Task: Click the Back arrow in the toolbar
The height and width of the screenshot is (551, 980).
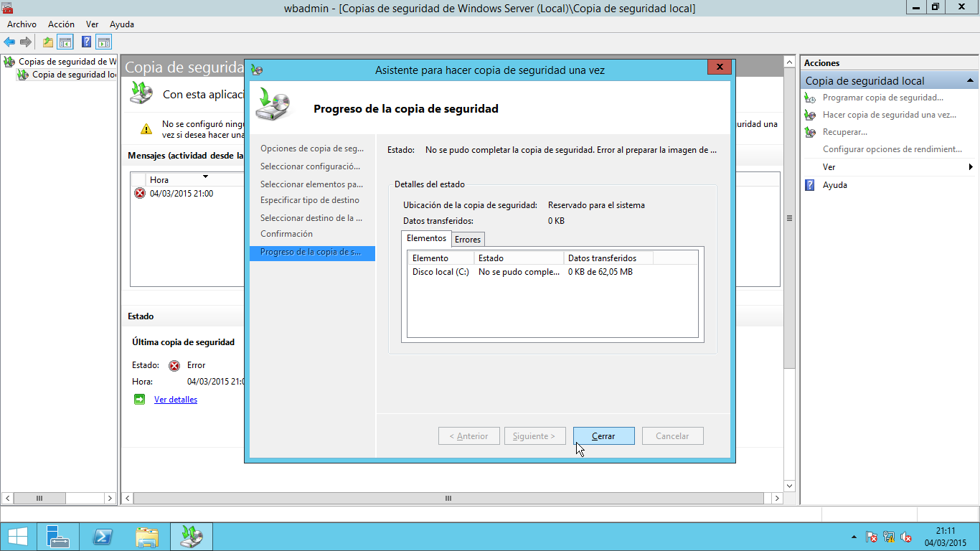Action: coord(9,42)
